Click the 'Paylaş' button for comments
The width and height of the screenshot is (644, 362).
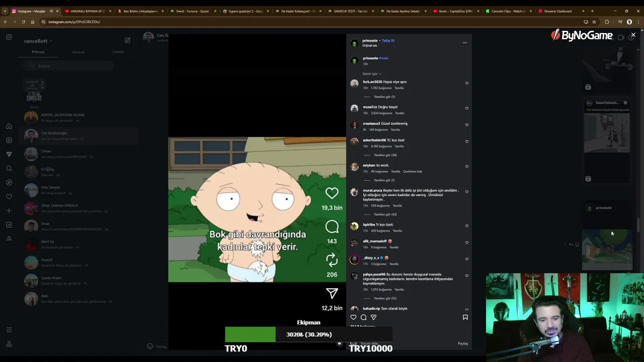pyautogui.click(x=463, y=343)
